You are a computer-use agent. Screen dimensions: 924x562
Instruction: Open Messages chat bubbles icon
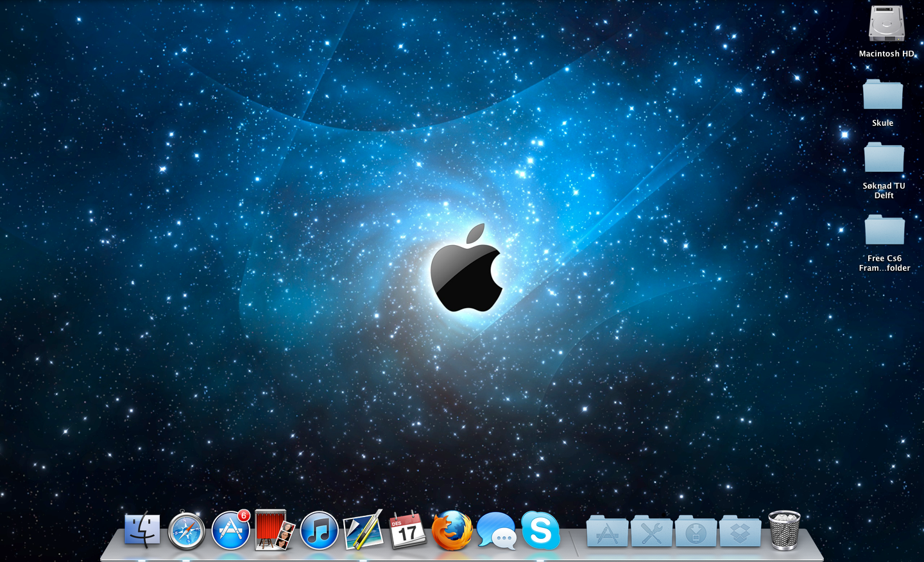(x=496, y=531)
